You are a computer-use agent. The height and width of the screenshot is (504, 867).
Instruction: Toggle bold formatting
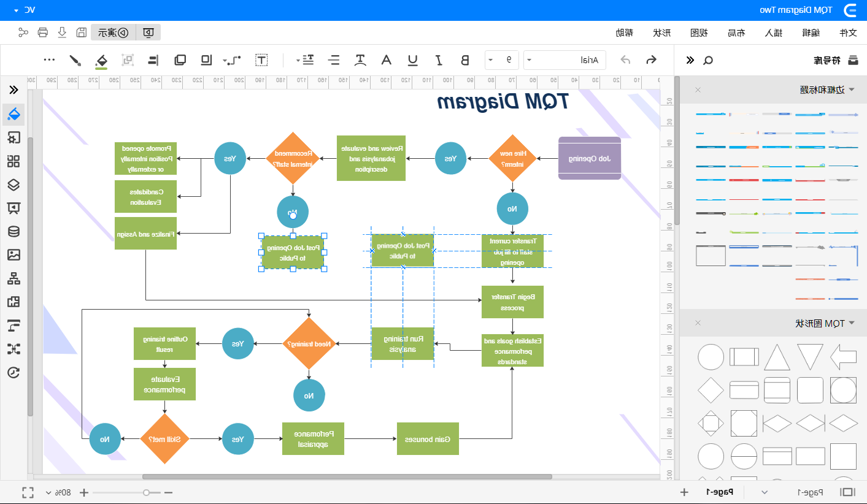[464, 60]
